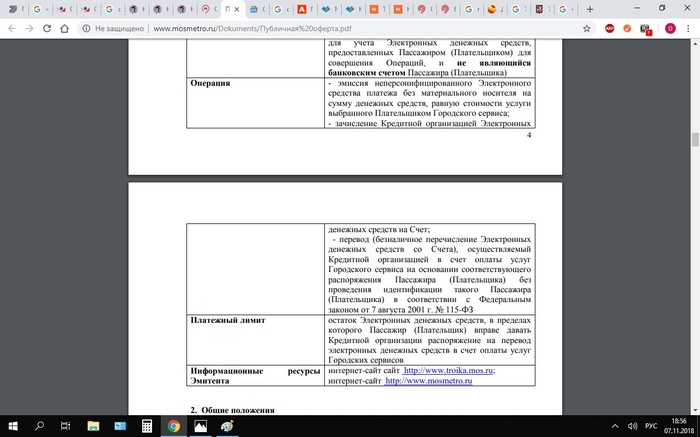Viewport: 700px width, 437px height.
Task: Switch to the active mosmetro PDF tab
Action: 231,9
